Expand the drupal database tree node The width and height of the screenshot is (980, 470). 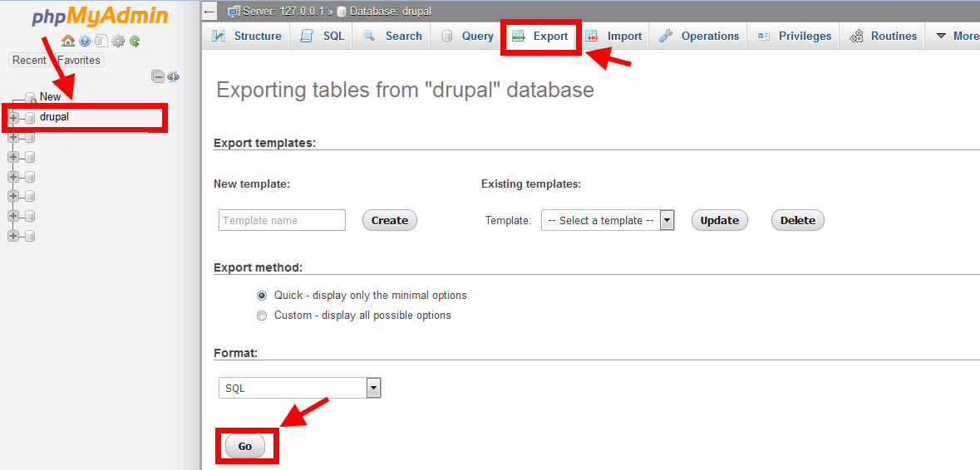point(13,117)
